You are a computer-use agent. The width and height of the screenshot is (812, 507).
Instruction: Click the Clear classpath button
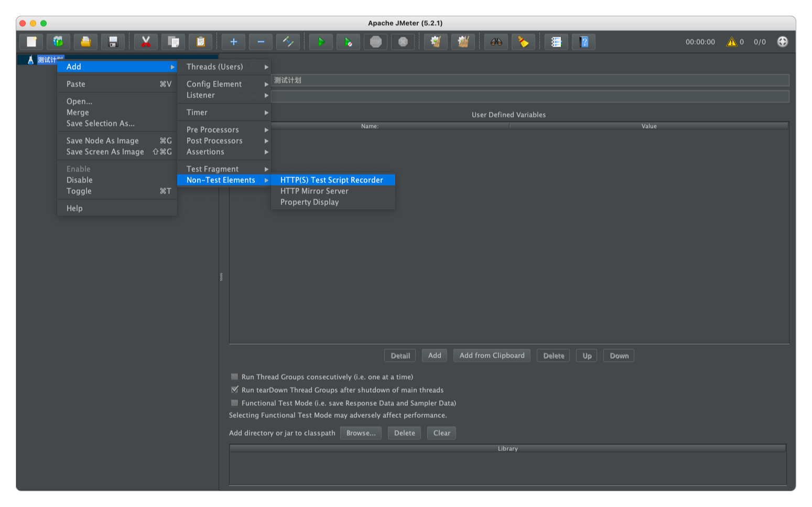click(441, 433)
